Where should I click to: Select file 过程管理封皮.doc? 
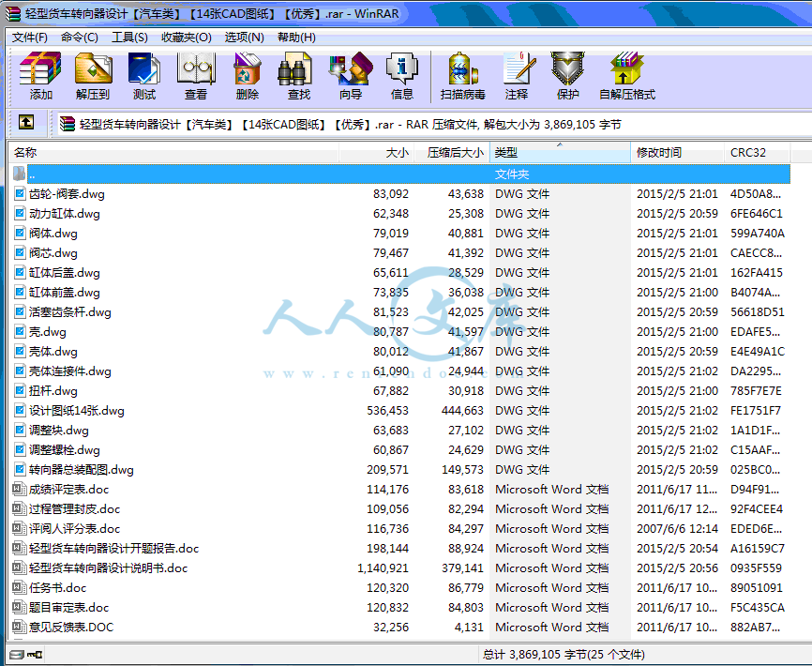[75, 509]
